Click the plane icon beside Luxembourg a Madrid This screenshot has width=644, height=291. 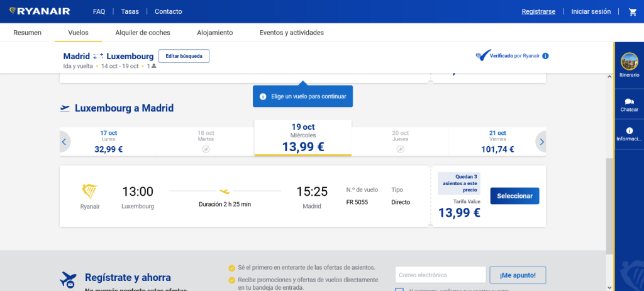(x=65, y=108)
